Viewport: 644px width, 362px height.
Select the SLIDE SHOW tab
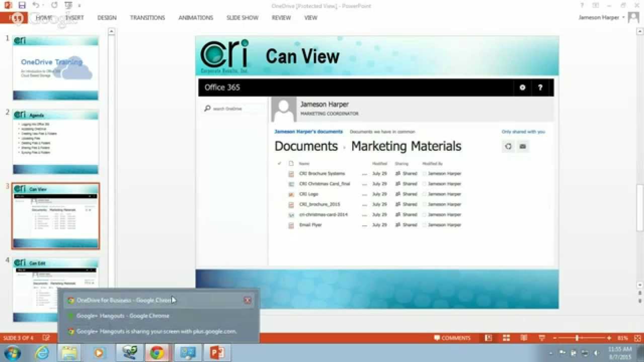click(x=243, y=18)
